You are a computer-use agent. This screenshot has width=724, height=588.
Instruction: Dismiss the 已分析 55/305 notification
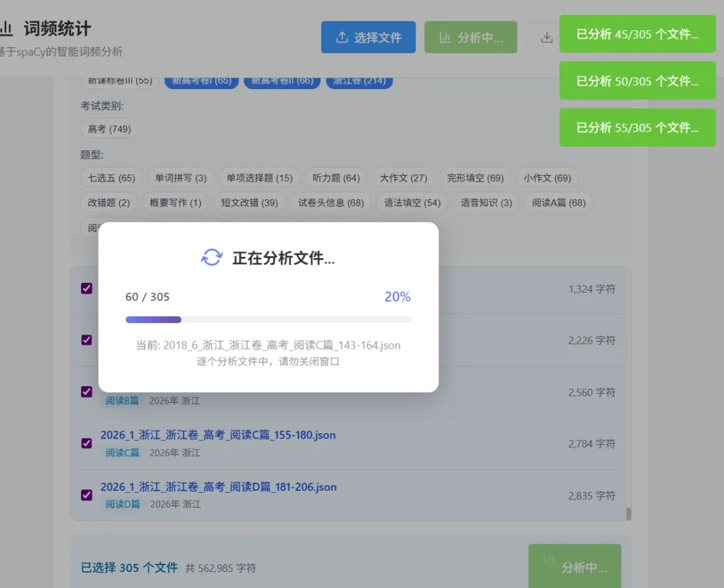637,127
